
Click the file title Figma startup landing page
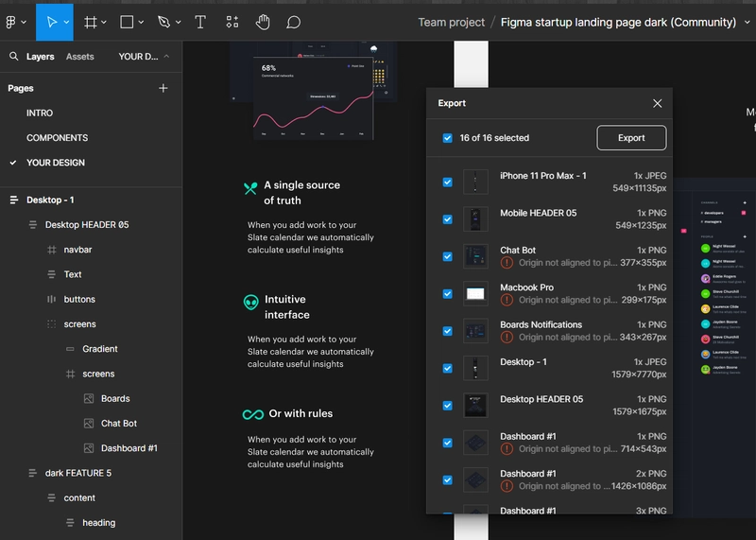pyautogui.click(x=618, y=22)
